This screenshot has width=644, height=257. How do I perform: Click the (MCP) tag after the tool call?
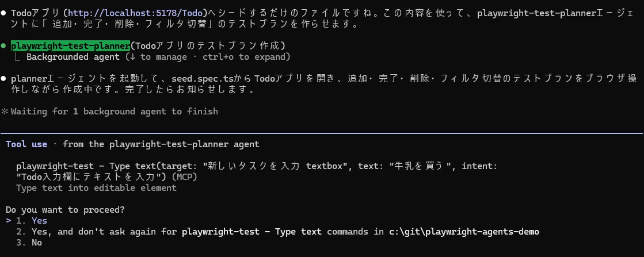tap(184, 177)
